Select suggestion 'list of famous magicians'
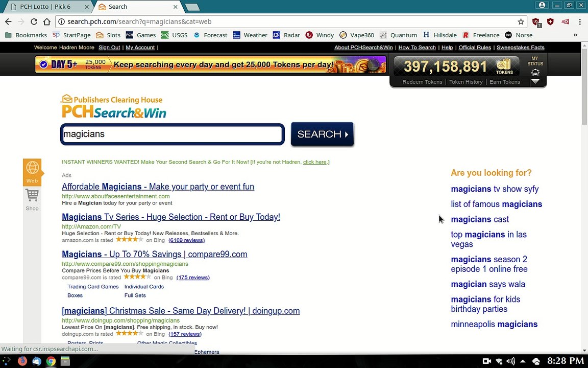The height and width of the screenshot is (368, 588). point(497,204)
